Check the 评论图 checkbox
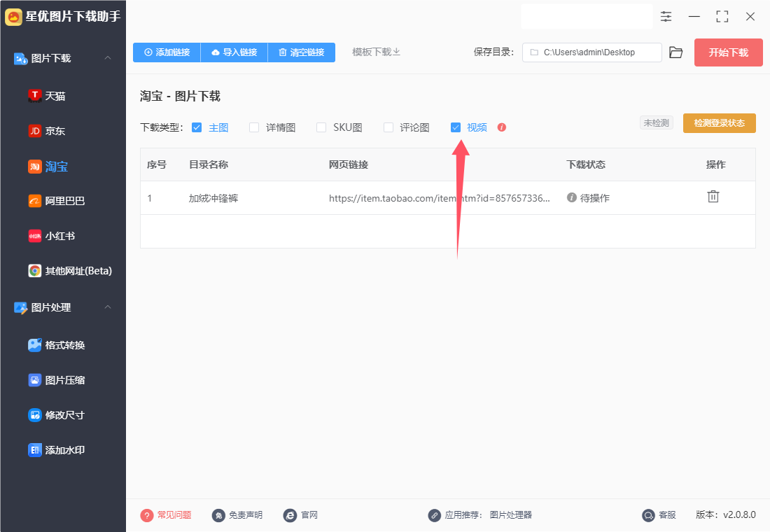This screenshot has height=532, width=770. pos(388,127)
